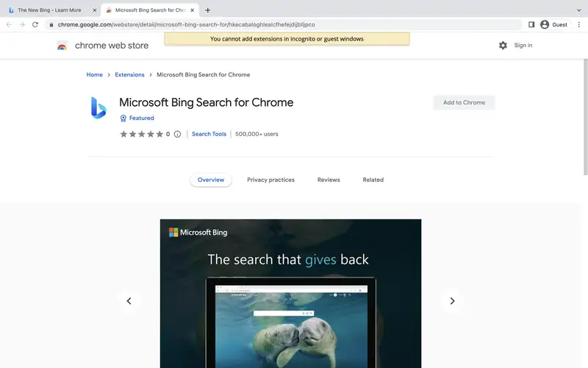Click the chrome web store title
Viewport: 588px width, 368px height.
point(112,46)
